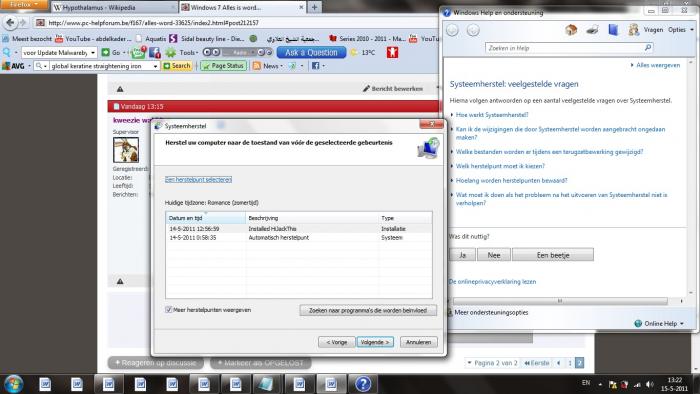Open Hoe werkt Systeemherstel link

click(492, 115)
